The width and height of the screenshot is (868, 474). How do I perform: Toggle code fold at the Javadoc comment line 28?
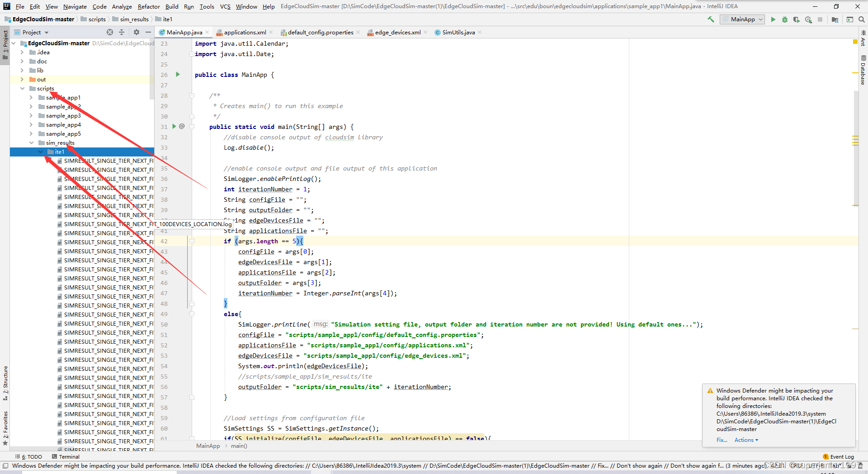[192, 95]
